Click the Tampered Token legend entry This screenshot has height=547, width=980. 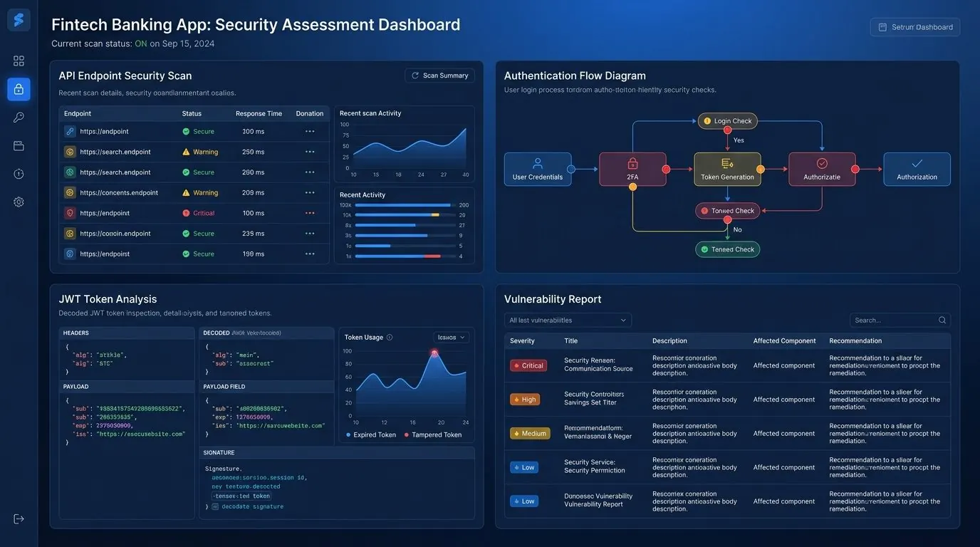pyautogui.click(x=433, y=434)
